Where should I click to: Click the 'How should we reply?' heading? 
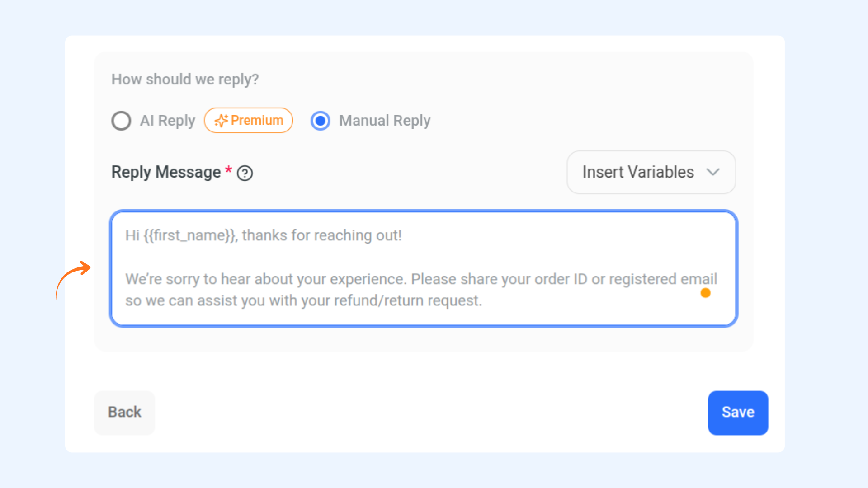[x=185, y=80]
